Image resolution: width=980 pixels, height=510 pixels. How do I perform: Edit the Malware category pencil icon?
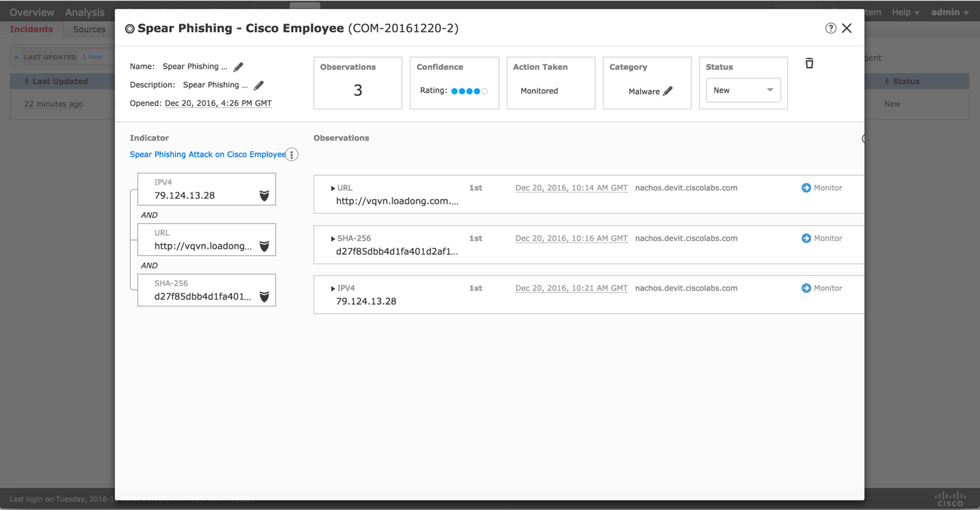(x=668, y=91)
